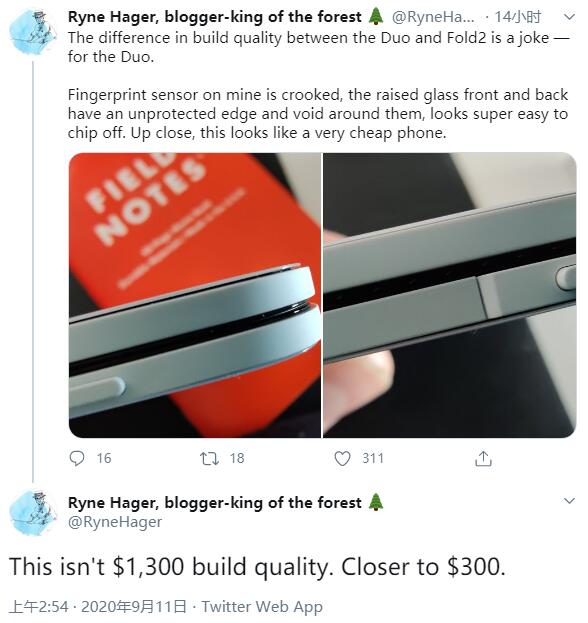
Task: Open the right-side hinge gap photo
Action: pyautogui.click(x=450, y=295)
